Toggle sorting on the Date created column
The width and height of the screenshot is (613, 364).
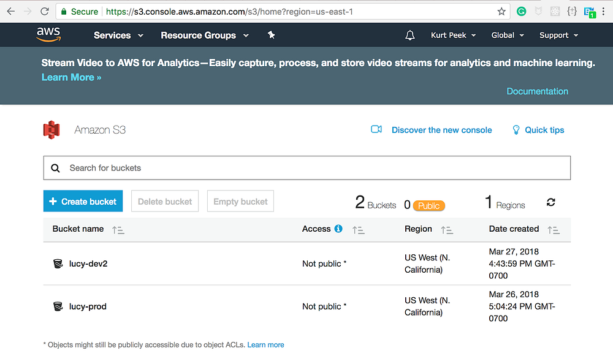point(554,230)
